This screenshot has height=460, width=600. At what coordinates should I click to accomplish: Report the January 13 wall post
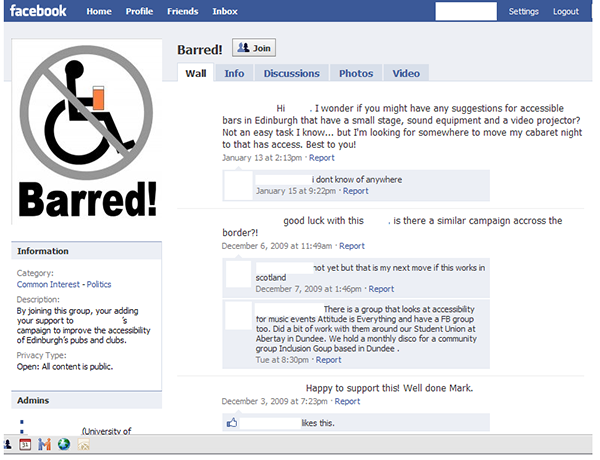[321, 158]
